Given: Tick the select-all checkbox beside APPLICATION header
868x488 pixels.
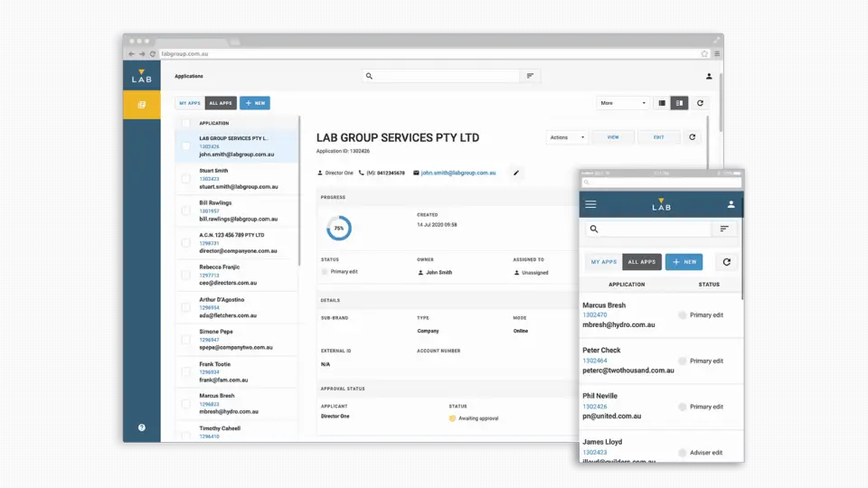Looking at the screenshot, I should [185, 123].
